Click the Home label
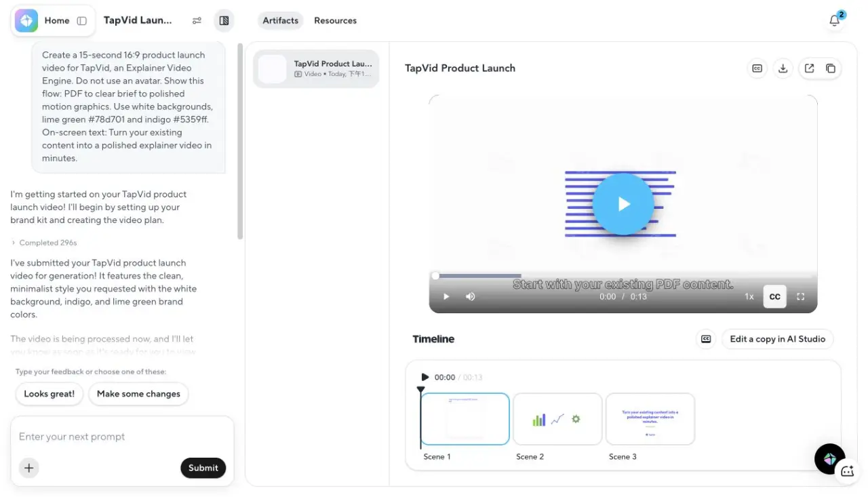 pos(57,20)
